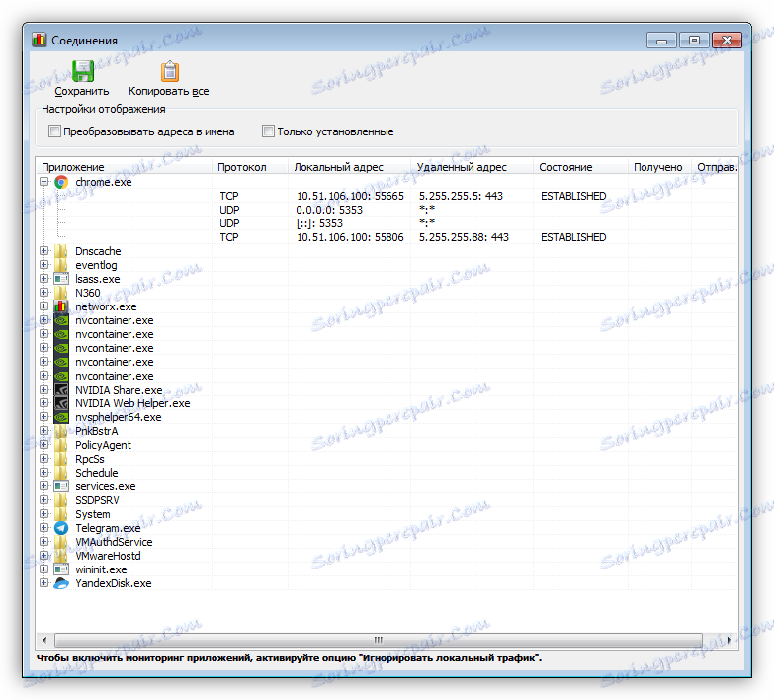
Task: Collapse the chrome.exe tree node
Action: 43,182
